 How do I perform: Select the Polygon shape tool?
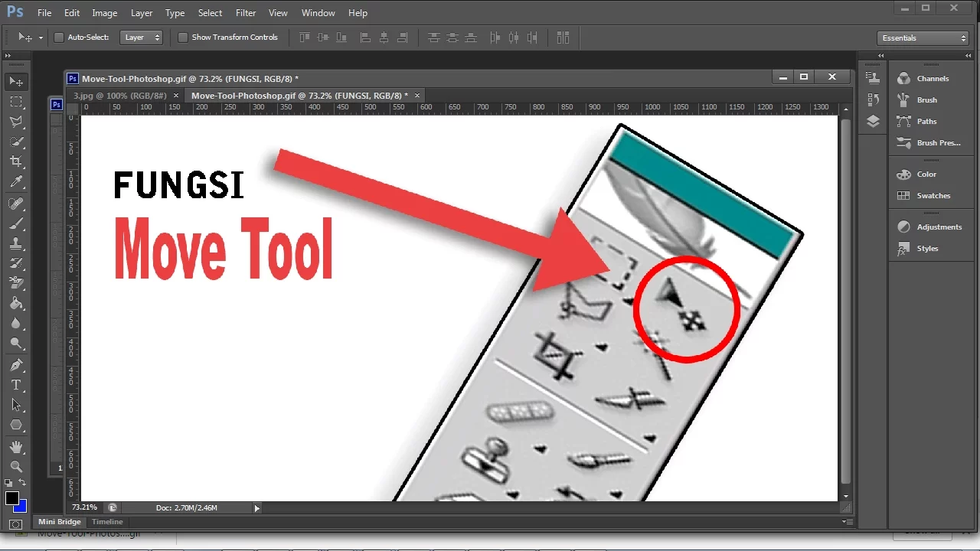point(16,425)
